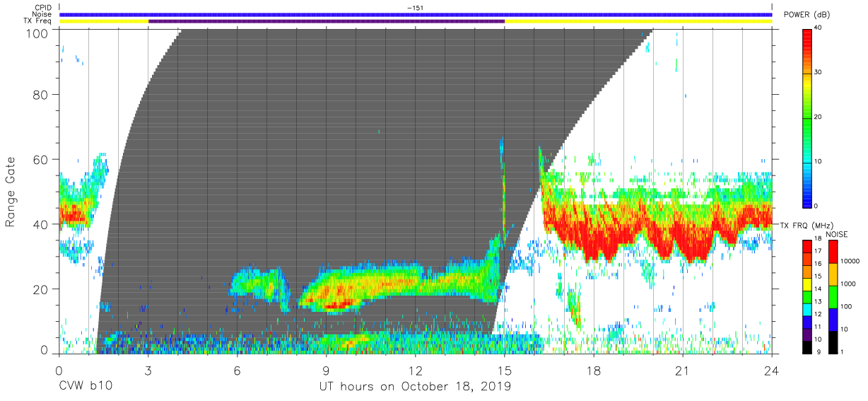Click the green 13-14 MHz swatch in TX FRQ legend
This screenshot has height=401, width=868.
coord(807,297)
